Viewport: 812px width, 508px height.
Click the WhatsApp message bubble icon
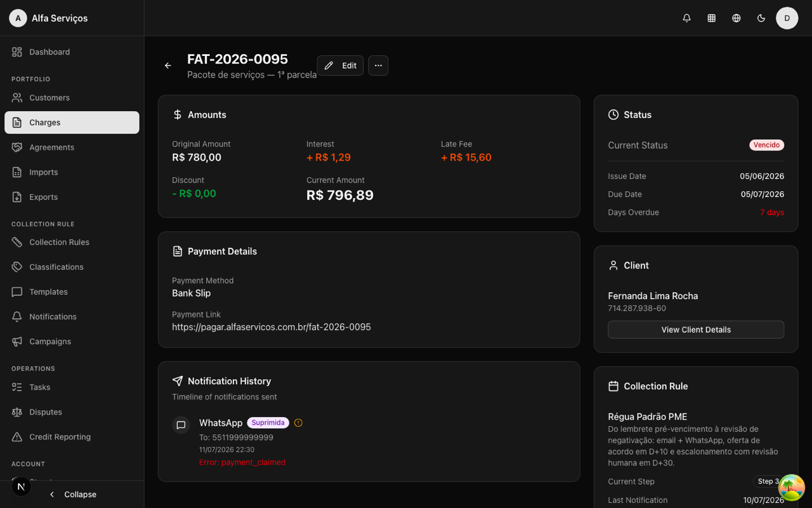pyautogui.click(x=181, y=425)
